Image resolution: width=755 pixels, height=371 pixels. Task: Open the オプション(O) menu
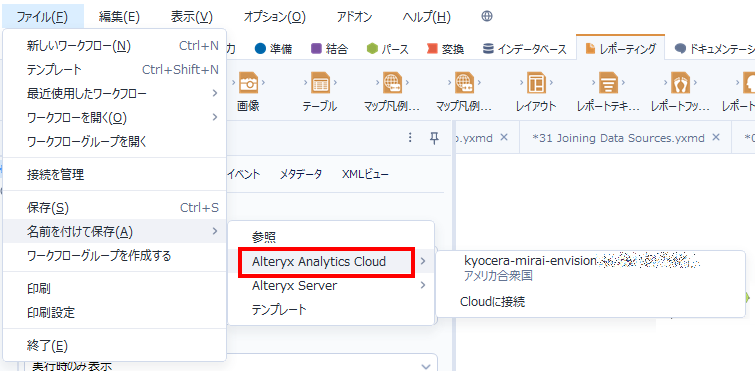pyautogui.click(x=274, y=17)
